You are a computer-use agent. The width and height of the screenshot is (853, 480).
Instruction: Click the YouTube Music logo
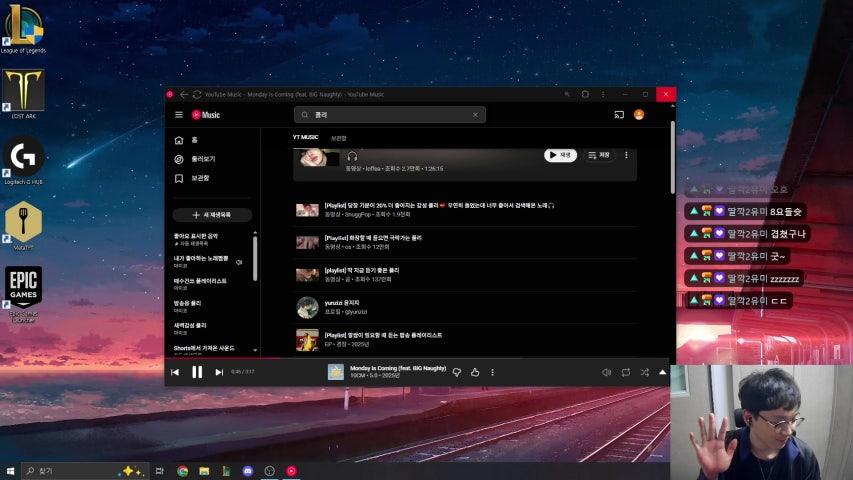[206, 115]
